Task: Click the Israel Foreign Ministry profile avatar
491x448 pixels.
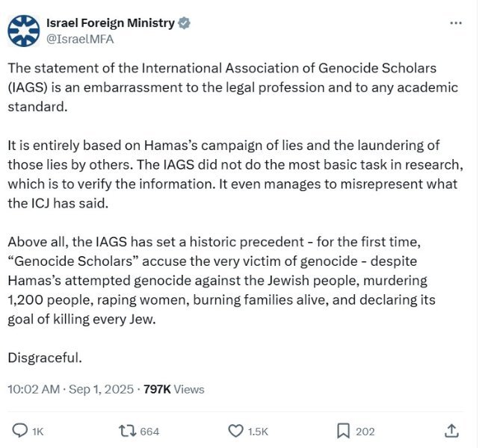Action: [x=24, y=31]
